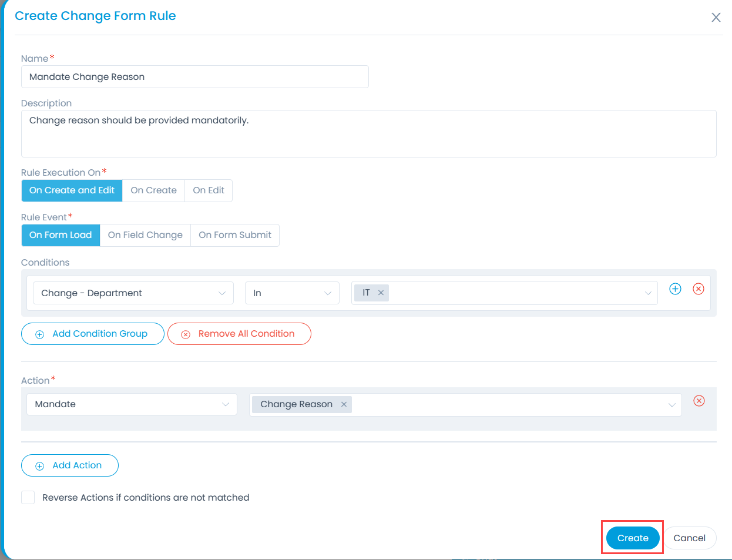Image resolution: width=732 pixels, height=560 pixels.
Task: Switch rule event to On Field Change
Action: [x=145, y=235]
